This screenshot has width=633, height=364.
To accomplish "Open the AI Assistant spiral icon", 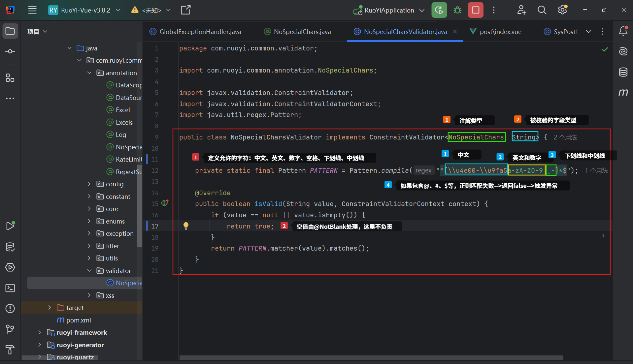I will point(623,51).
